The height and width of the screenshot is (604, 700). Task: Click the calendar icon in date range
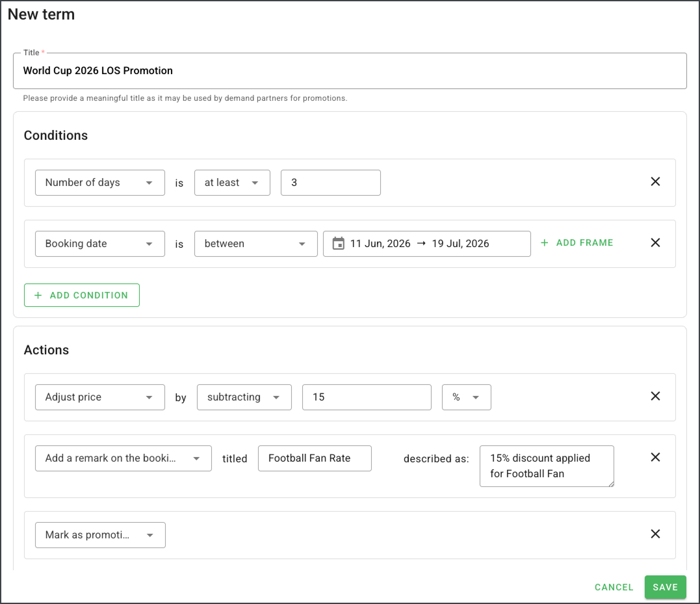pos(338,244)
